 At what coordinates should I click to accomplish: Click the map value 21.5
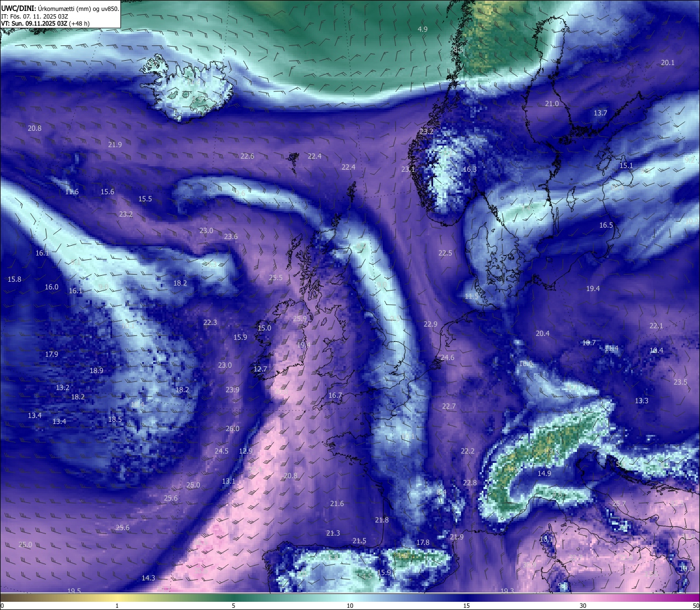pos(359,541)
